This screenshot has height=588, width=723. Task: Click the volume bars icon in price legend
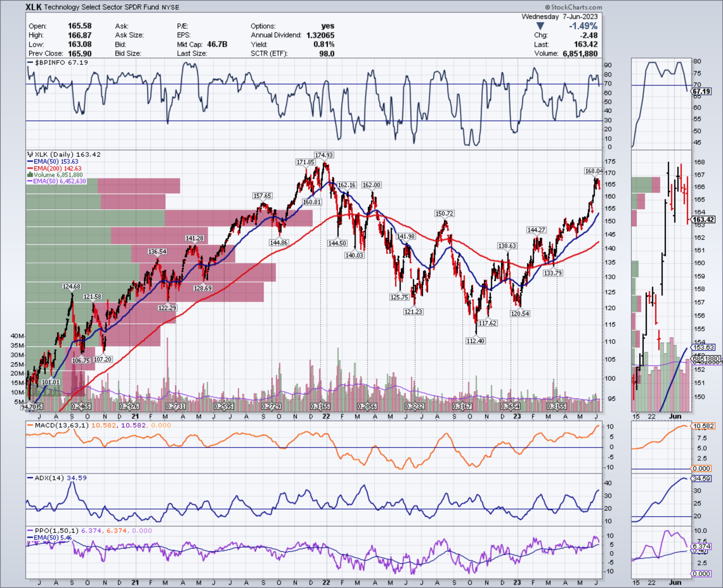click(x=30, y=175)
